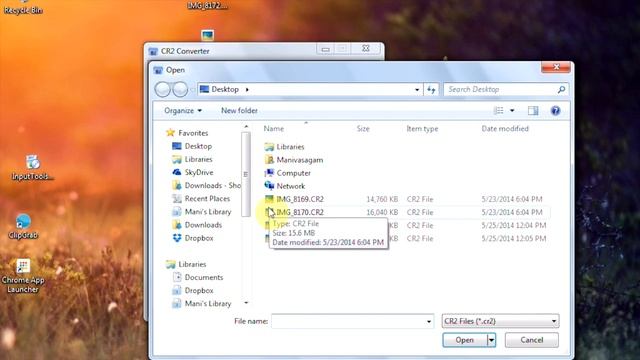Click New folder in the toolbar

239,111
